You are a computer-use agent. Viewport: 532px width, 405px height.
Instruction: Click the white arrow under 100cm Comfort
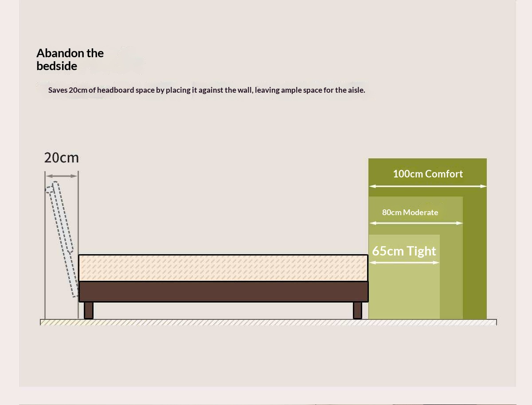[428, 186]
